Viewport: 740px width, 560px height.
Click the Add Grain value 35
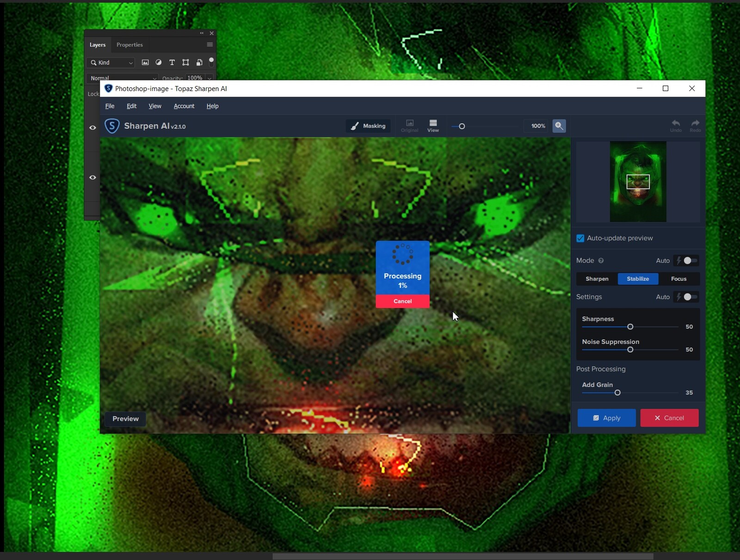[689, 393]
